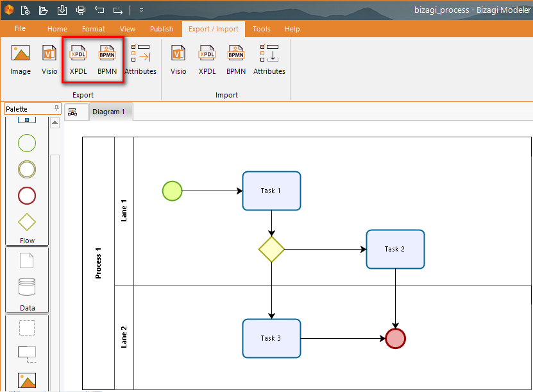Viewport: 533px width, 392px height.
Task: Pin the Palette panel
Action: click(x=56, y=108)
